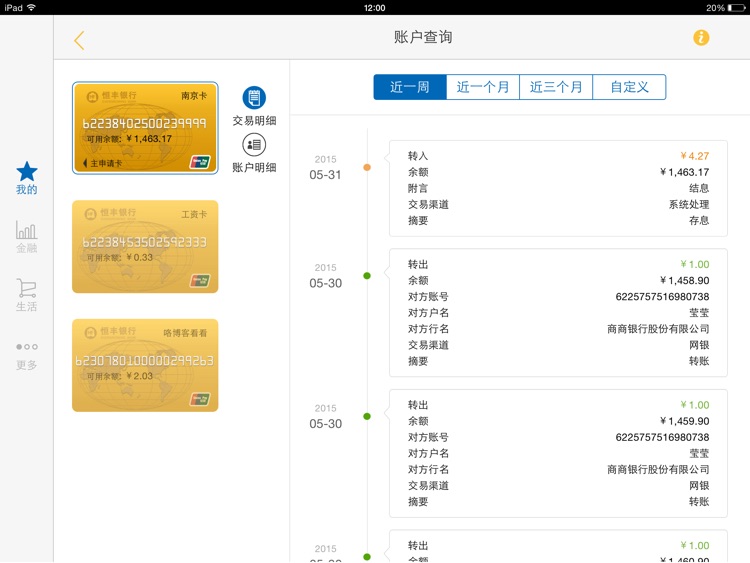Tap balance ¥1,463.17 in 05-31 record
This screenshot has height=563, width=750.
point(684,172)
